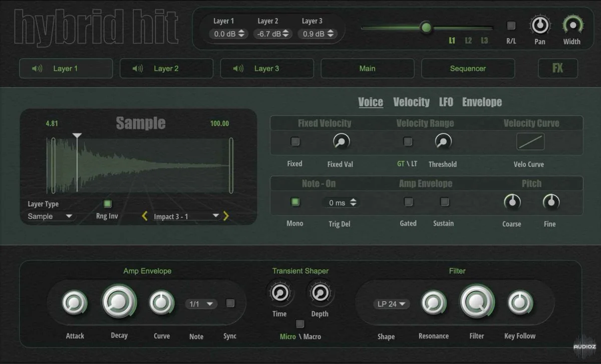
Task: Click the 4.81 sample start value
Action: 53,123
